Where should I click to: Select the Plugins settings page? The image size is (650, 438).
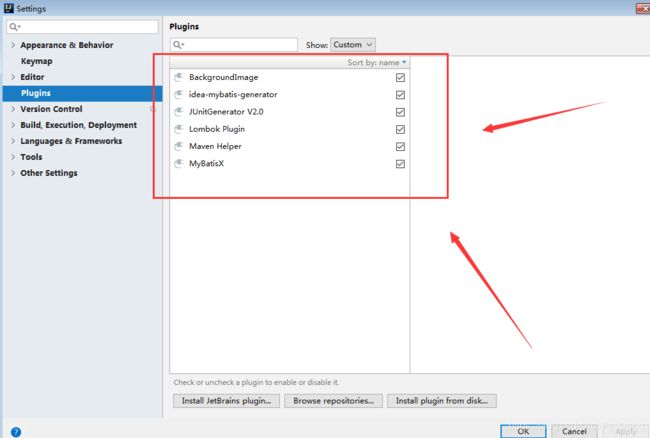click(82, 93)
